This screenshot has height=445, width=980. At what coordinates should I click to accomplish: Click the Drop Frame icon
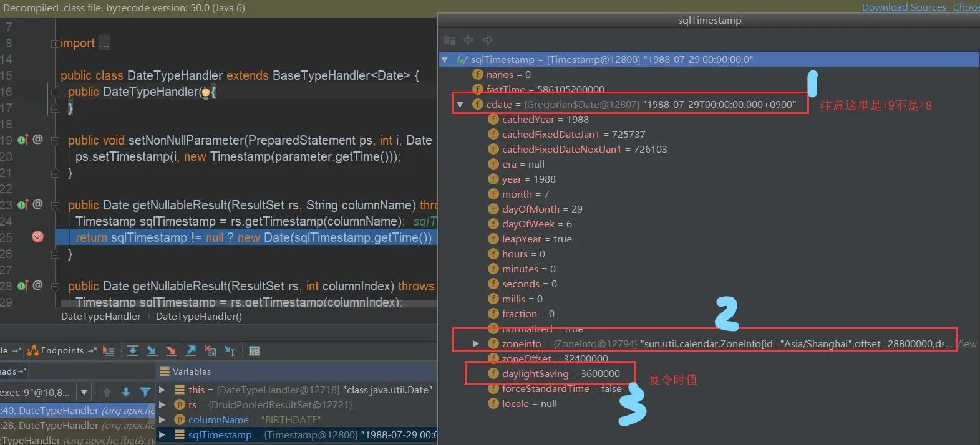pos(210,351)
